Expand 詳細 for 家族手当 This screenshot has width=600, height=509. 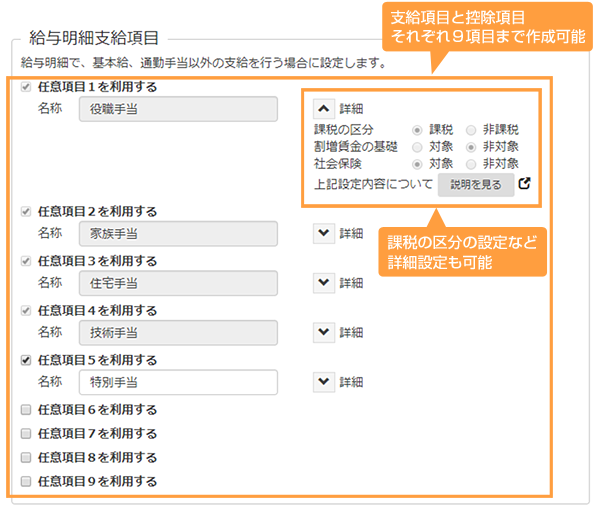324,233
